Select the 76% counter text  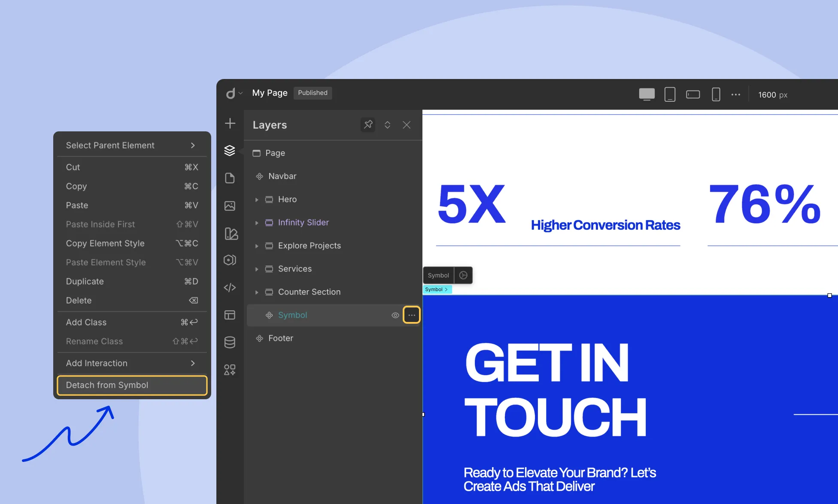[765, 203]
